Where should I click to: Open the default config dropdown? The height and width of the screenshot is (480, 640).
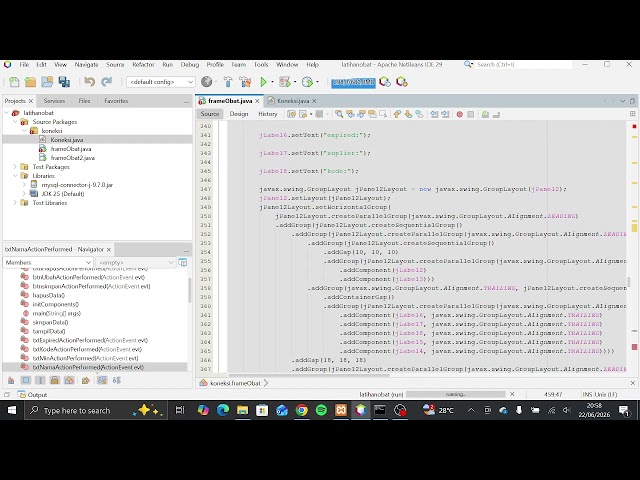(161, 82)
